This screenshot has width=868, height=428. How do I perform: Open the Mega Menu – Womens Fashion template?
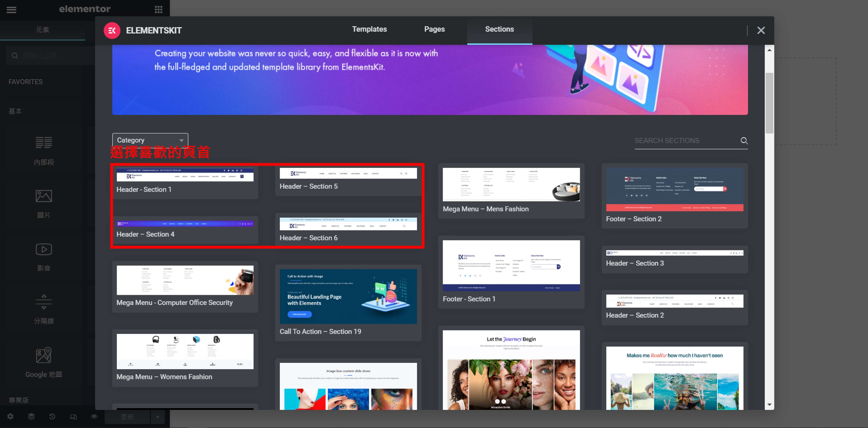tap(185, 358)
